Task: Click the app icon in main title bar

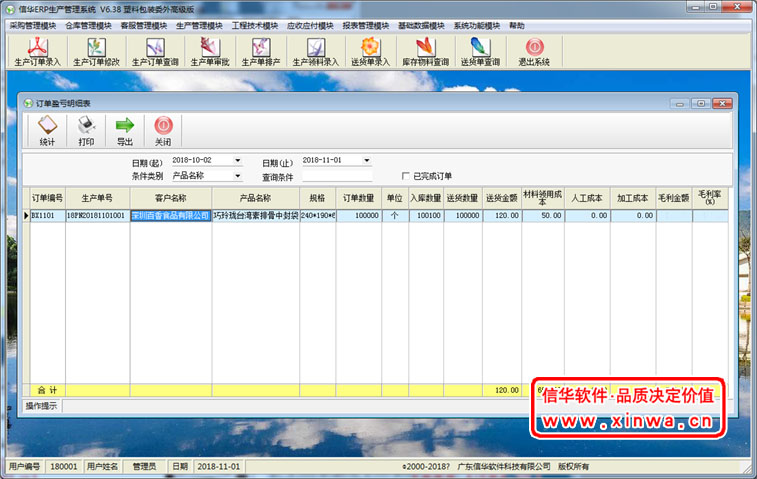Action: tap(10, 9)
